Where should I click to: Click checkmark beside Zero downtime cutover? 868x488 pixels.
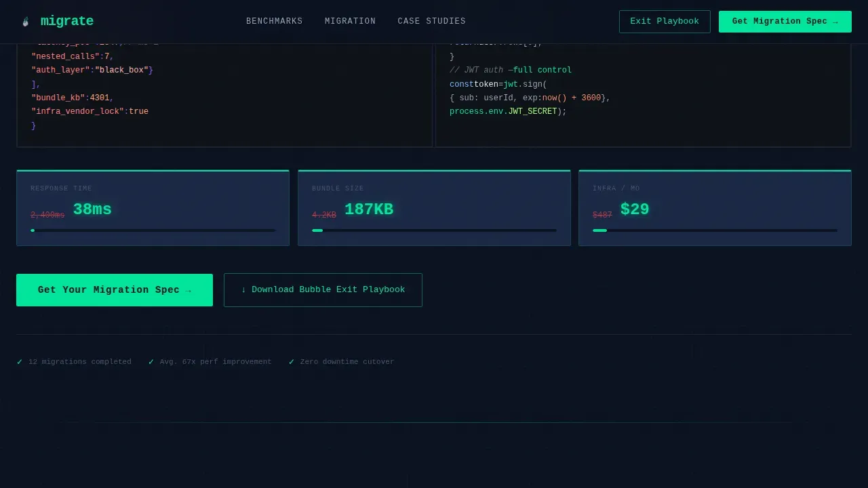(292, 362)
